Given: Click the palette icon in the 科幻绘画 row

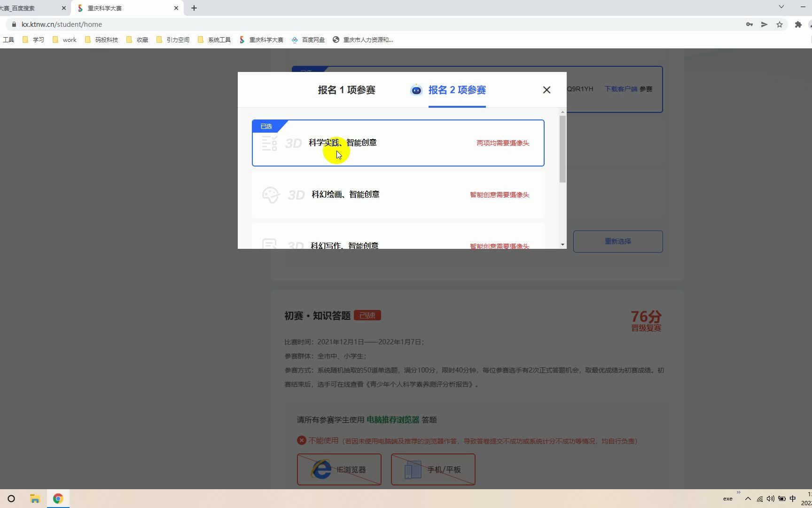Looking at the screenshot, I should (271, 195).
